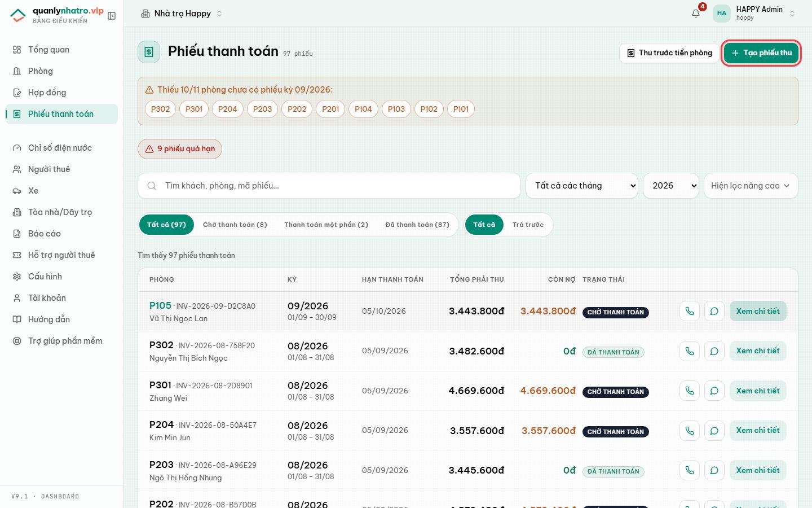Click P201 missing-room chip
The image size is (812, 508).
coord(330,109)
